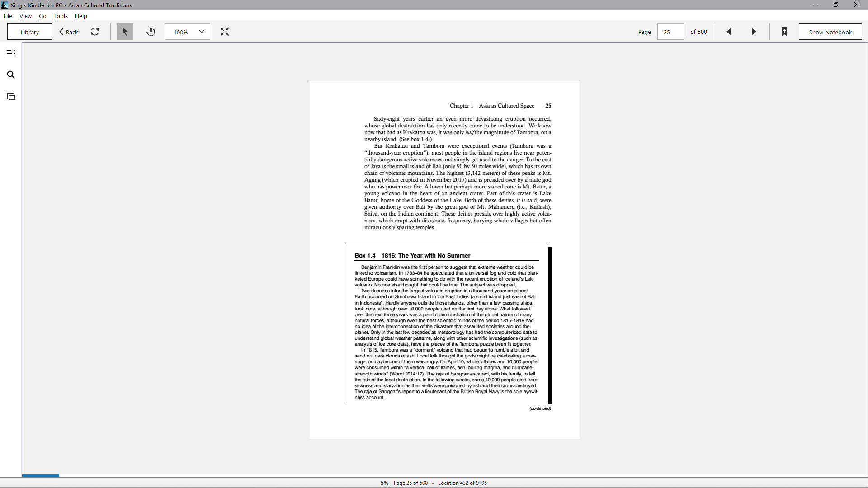Viewport: 868px width, 488px height.
Task: Open the table of contents sidebar icon
Action: [x=11, y=53]
